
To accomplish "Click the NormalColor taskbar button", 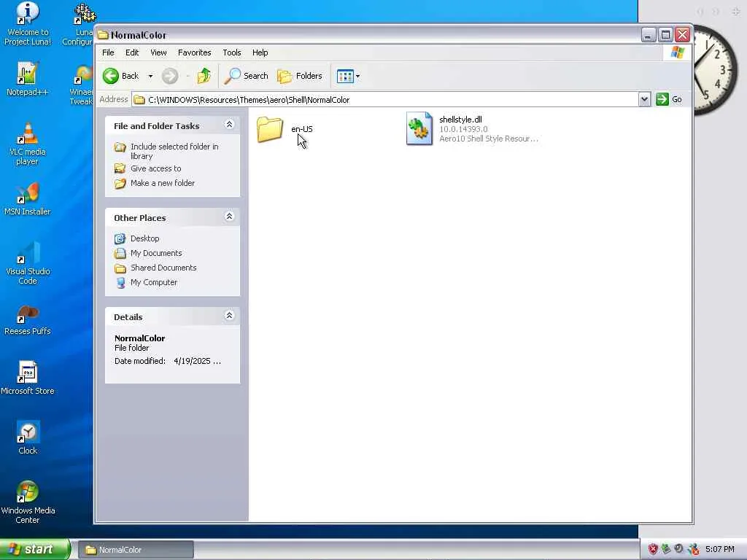I will tap(136, 550).
